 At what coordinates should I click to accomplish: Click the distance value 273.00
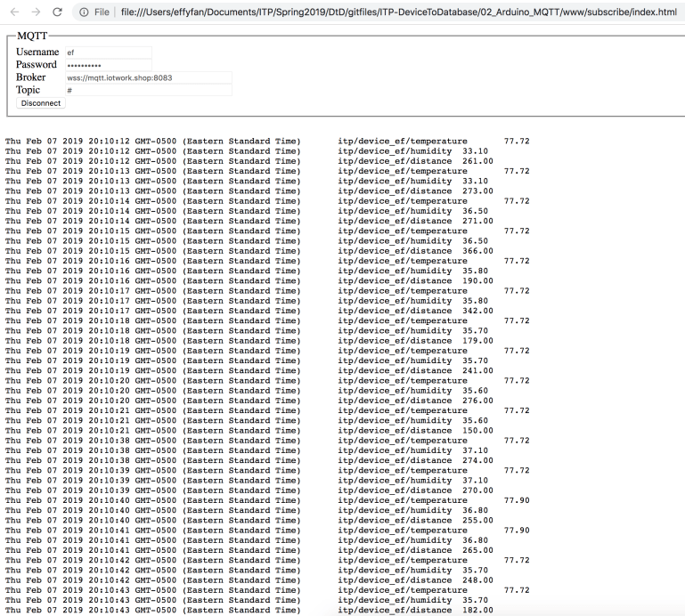coord(477,190)
